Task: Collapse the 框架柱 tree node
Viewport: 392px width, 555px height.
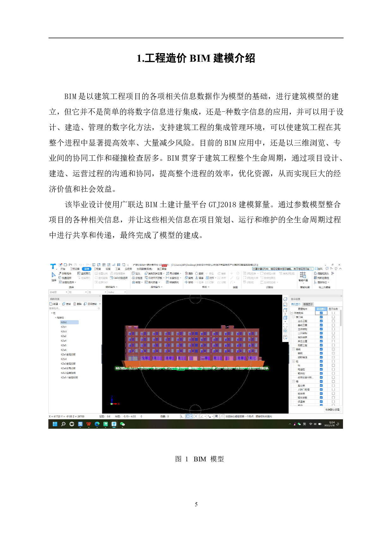Action: click(x=56, y=318)
